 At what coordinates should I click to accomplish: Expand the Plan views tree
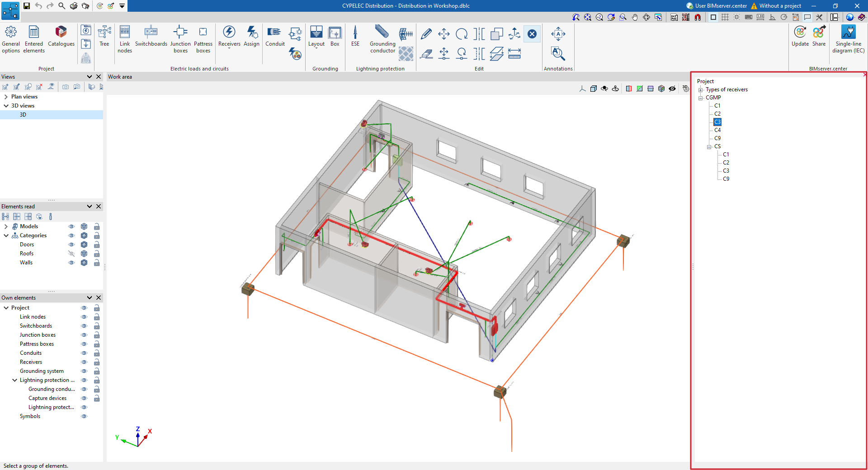click(6, 97)
